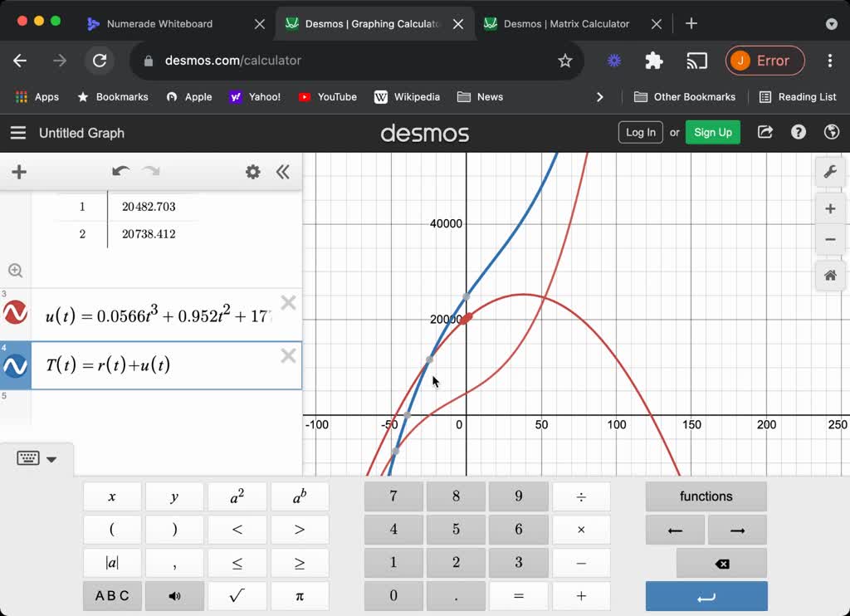Open the Help question mark icon
Screen dimensions: 850x616
(x=799, y=132)
